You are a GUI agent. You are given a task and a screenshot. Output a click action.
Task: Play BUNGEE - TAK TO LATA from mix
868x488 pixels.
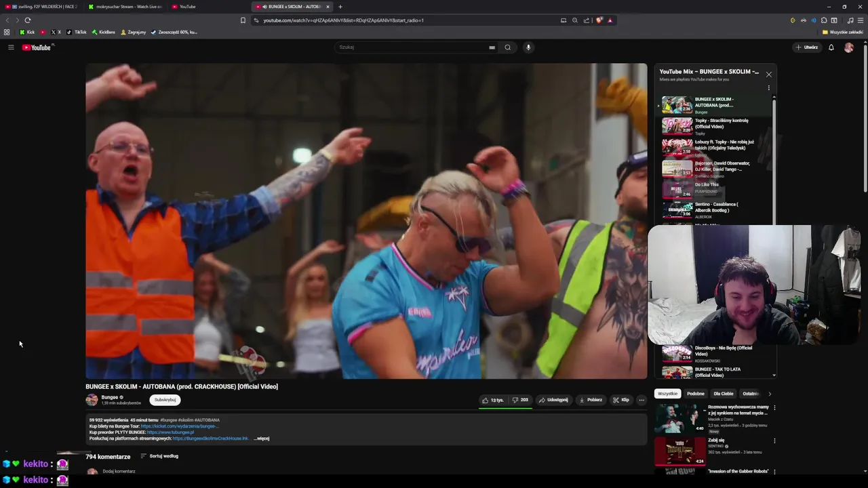pyautogui.click(x=715, y=372)
